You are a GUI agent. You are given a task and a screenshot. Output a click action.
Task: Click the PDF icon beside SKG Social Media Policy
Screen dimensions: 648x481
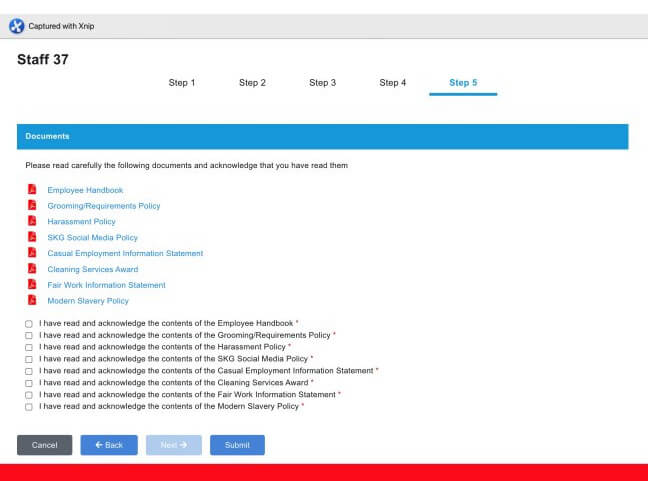click(32, 237)
